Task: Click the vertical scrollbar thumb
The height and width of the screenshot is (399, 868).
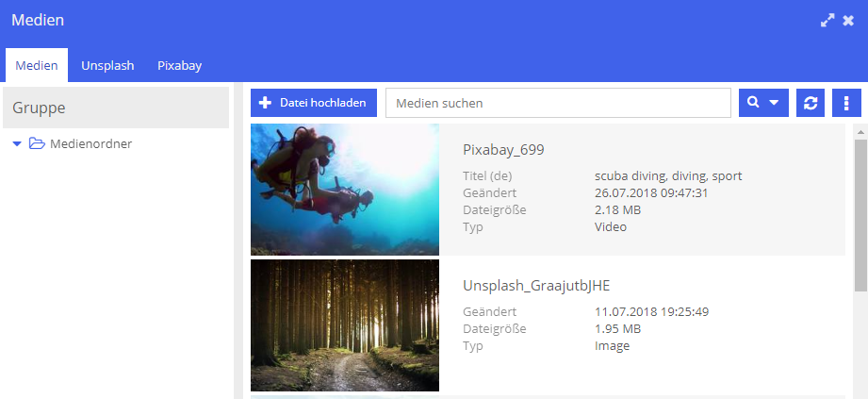Action: tap(860, 216)
